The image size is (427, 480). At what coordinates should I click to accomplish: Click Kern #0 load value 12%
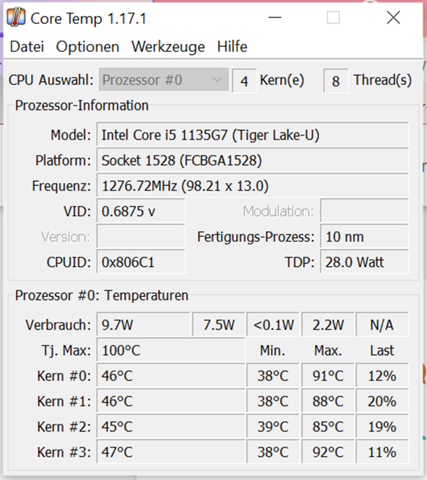click(x=382, y=376)
